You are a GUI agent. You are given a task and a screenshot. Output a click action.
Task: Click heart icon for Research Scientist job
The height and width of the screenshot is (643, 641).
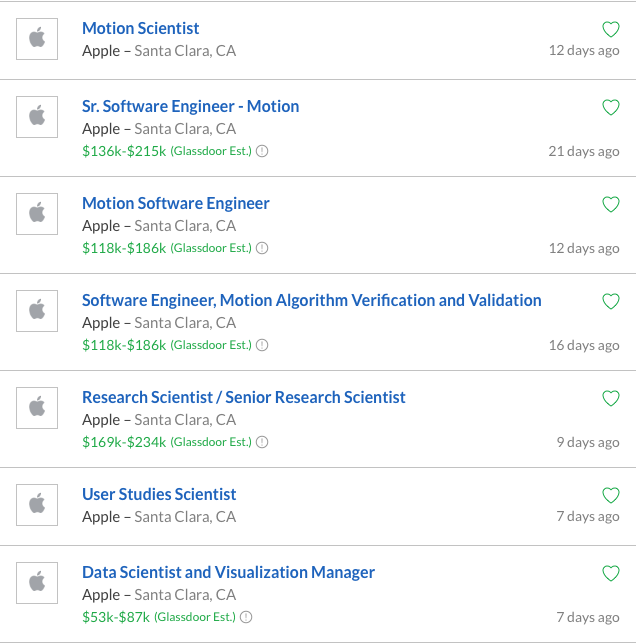tap(610, 398)
